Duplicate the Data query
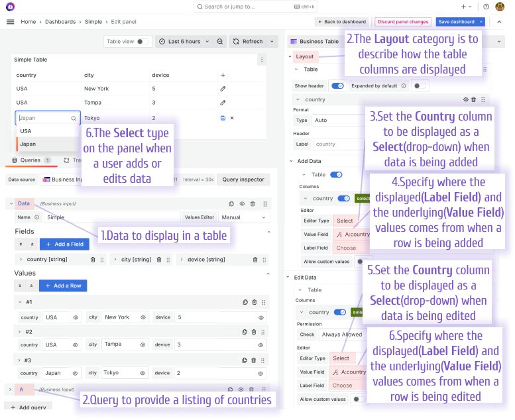515x420 pixels. [x=231, y=203]
